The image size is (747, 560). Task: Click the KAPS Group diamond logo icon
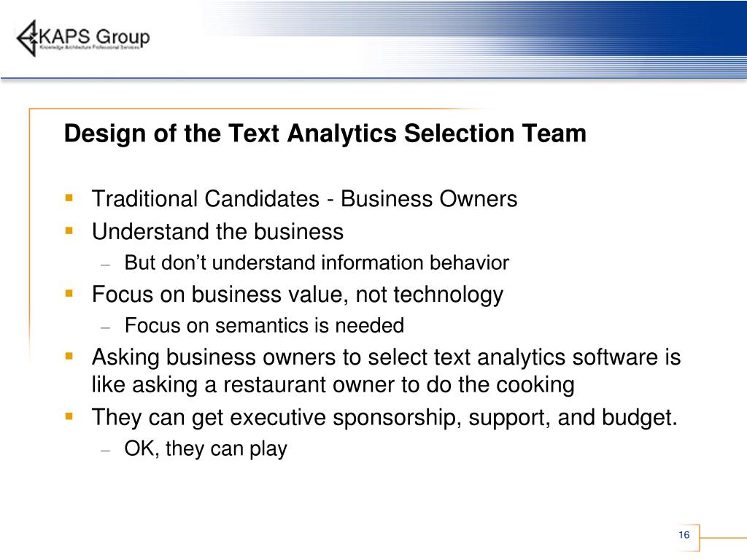(x=27, y=38)
